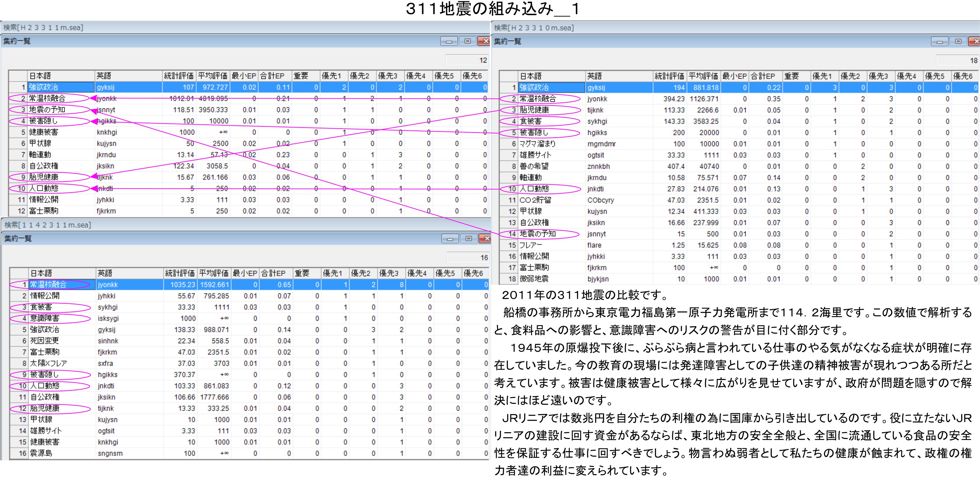Maximize the H23310m.sea 集約一覧 window

point(958,41)
